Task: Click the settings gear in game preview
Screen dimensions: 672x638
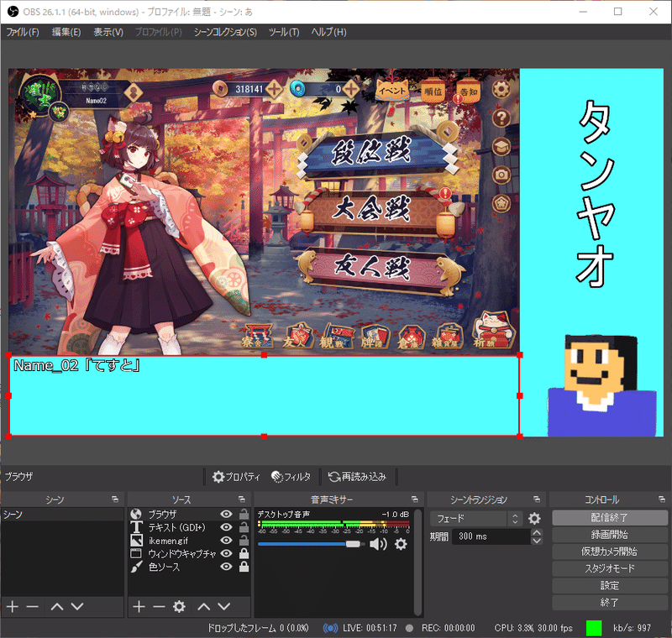Action: coord(501,90)
